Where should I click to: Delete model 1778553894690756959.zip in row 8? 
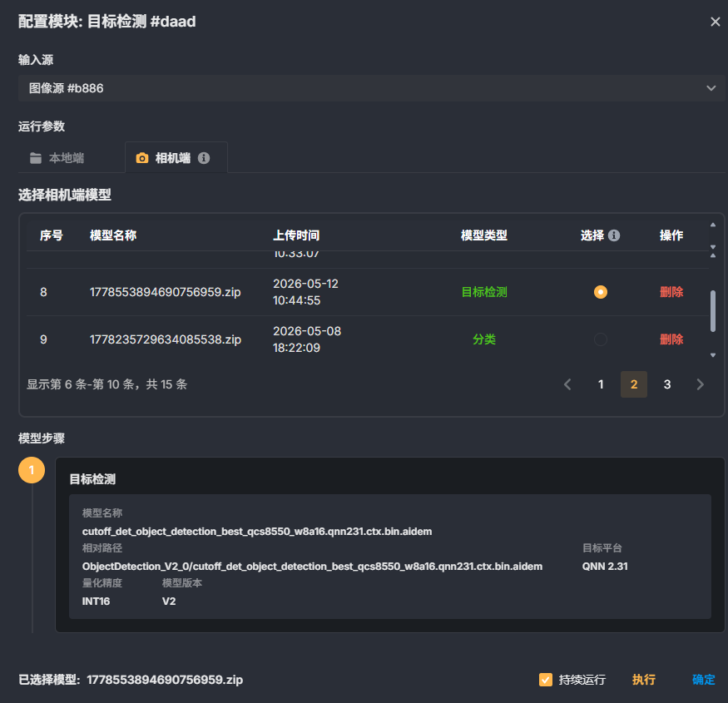(671, 292)
